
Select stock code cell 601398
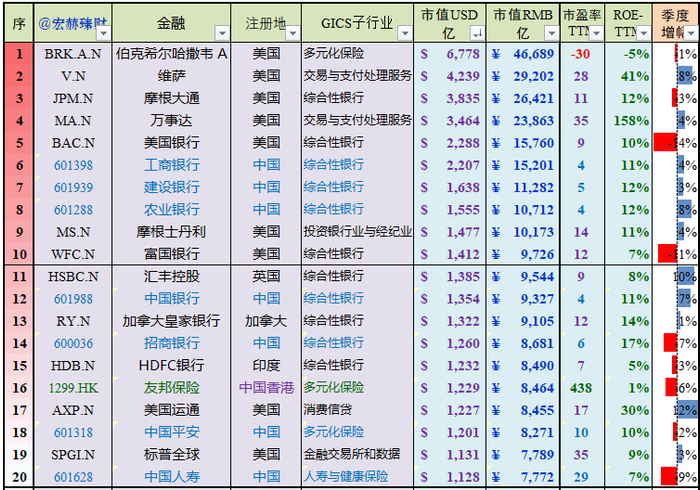point(73,166)
